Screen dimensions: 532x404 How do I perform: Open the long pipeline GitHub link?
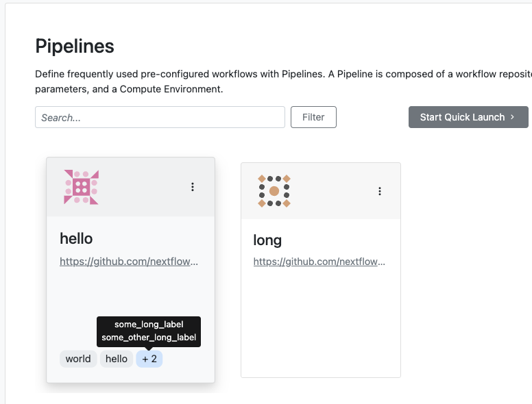[x=319, y=262]
